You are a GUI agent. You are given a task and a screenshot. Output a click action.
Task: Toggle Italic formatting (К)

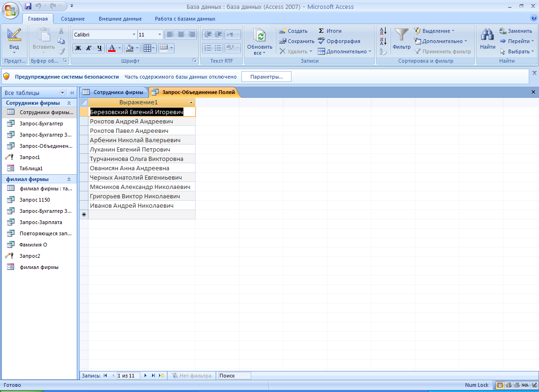tap(89, 48)
